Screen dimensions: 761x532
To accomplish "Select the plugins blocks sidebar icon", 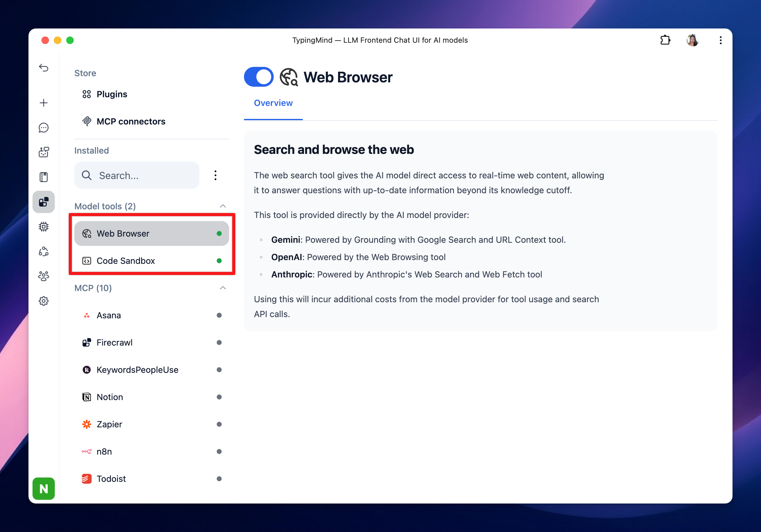I will (43, 202).
